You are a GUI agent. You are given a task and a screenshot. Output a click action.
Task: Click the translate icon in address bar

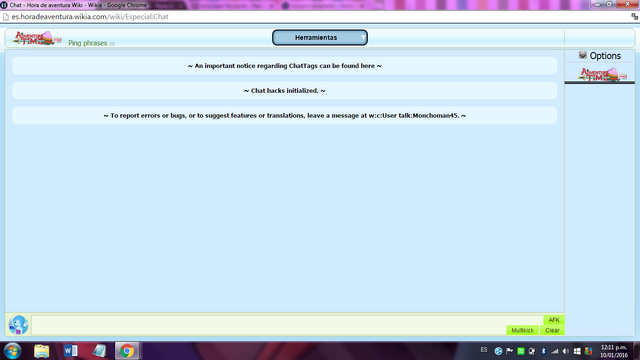[x=634, y=16]
